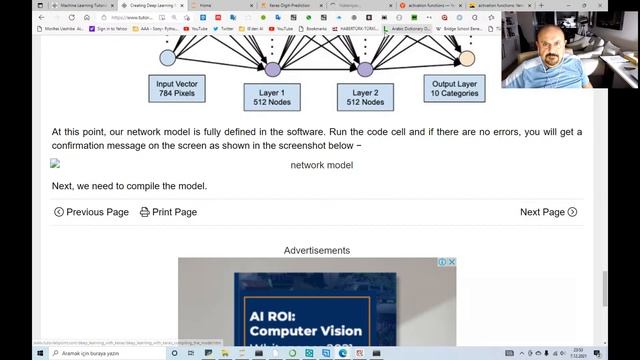Click the ad info icon

[442, 262]
